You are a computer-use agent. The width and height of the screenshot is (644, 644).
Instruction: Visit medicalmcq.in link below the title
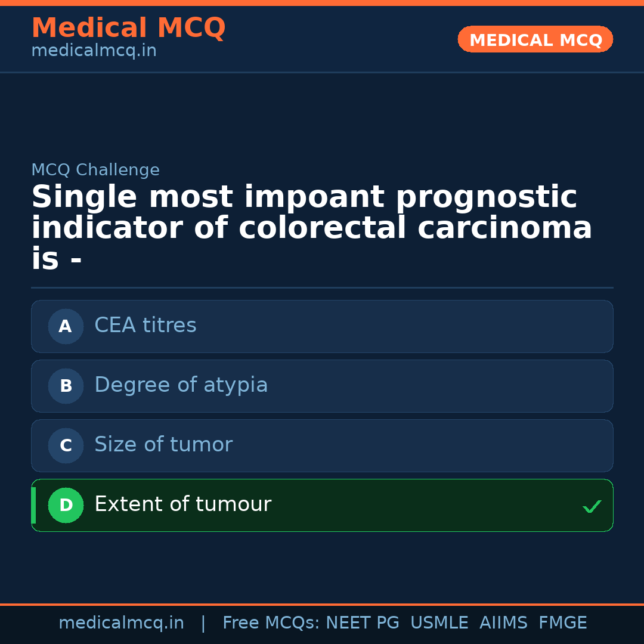94,51
